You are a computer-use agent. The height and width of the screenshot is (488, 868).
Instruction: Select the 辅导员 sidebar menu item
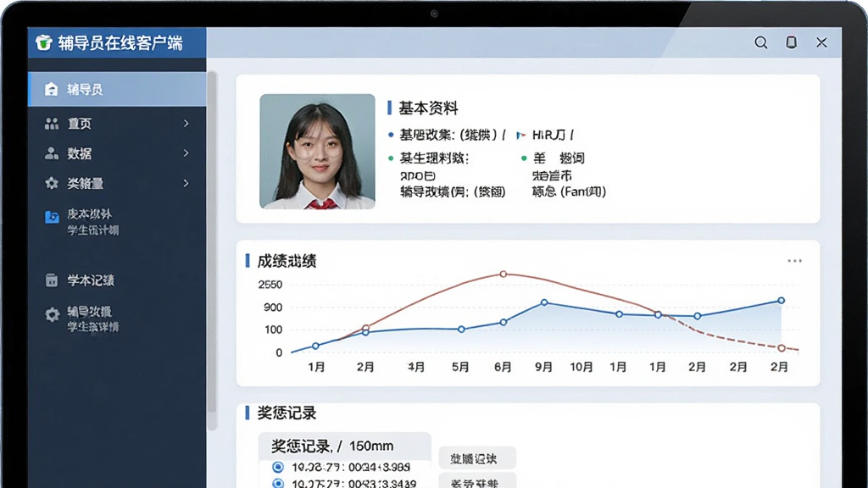click(117, 89)
